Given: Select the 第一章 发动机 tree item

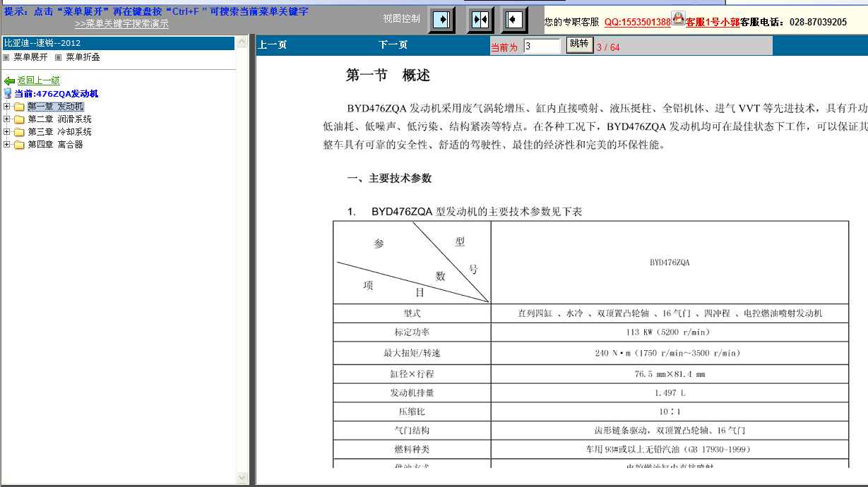Looking at the screenshot, I should coord(56,107).
